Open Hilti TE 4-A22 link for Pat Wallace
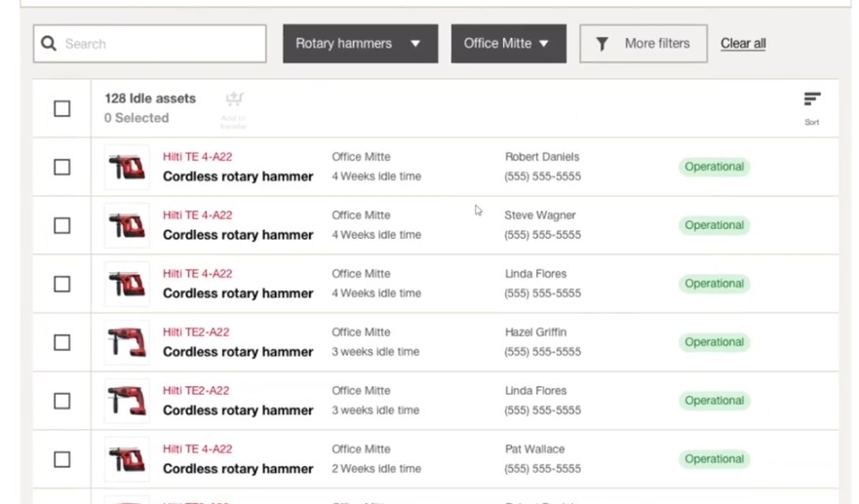859x504 pixels. [x=197, y=449]
